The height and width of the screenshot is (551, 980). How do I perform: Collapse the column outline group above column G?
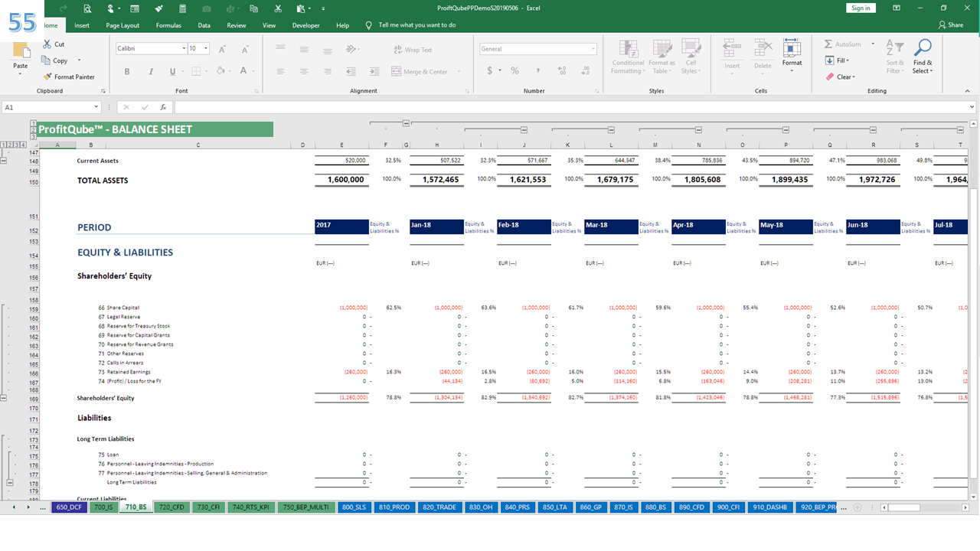click(x=406, y=122)
